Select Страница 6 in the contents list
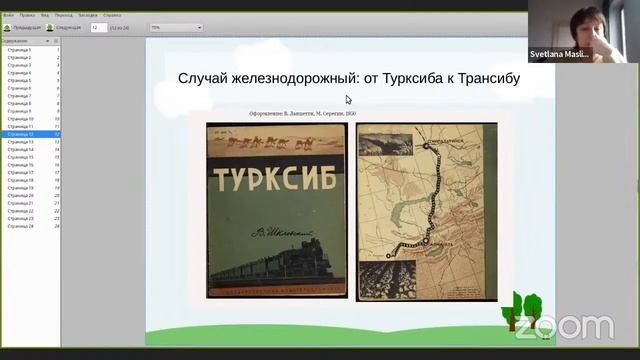 point(31,88)
